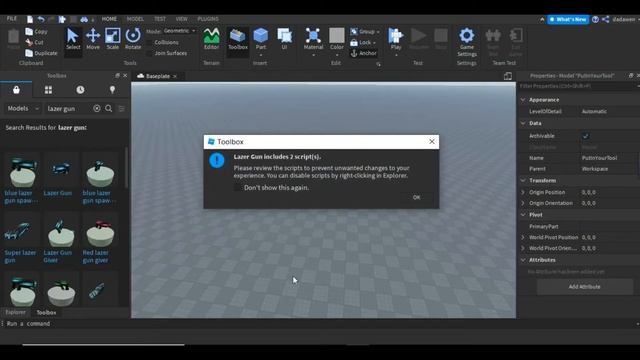This screenshot has width=640, height=360.
Task: Click the Anchor tool
Action: [364, 53]
